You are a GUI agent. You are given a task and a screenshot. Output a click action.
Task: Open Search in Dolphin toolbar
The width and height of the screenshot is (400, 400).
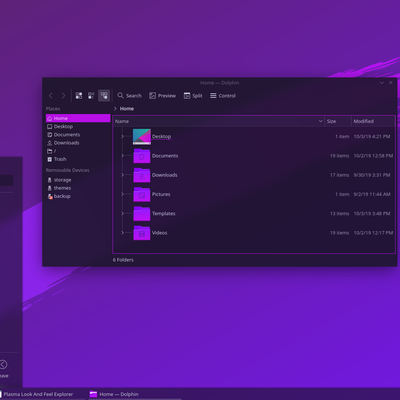coord(129,96)
